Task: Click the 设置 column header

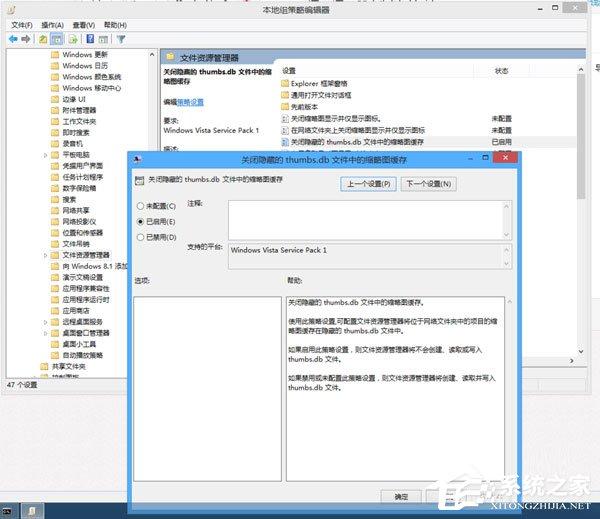Action: coord(289,71)
